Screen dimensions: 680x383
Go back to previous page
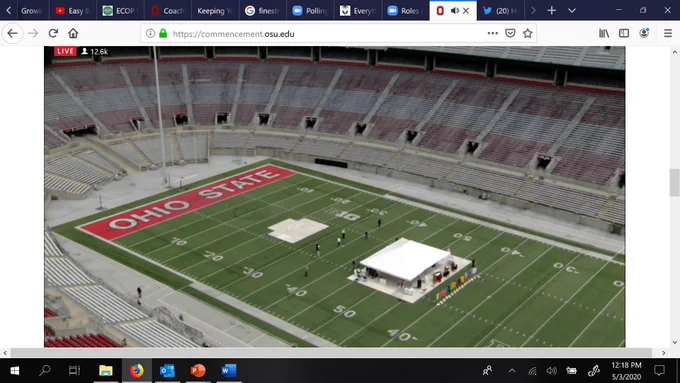click(x=12, y=33)
